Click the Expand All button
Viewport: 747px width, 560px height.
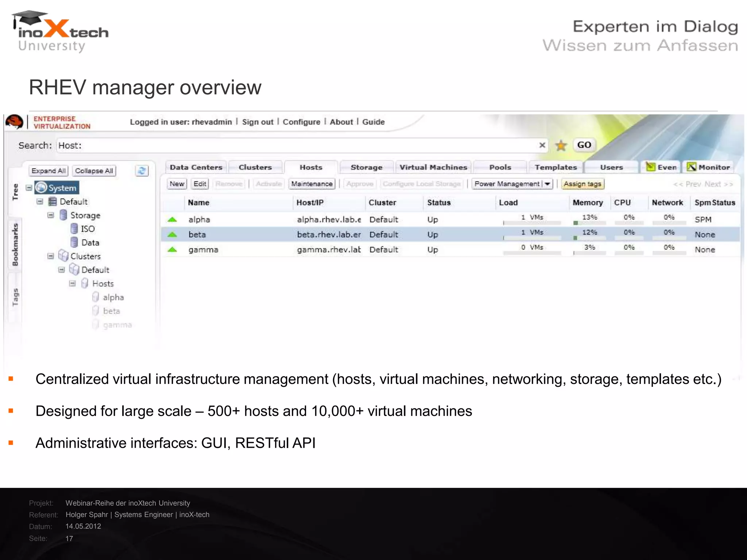tap(49, 171)
